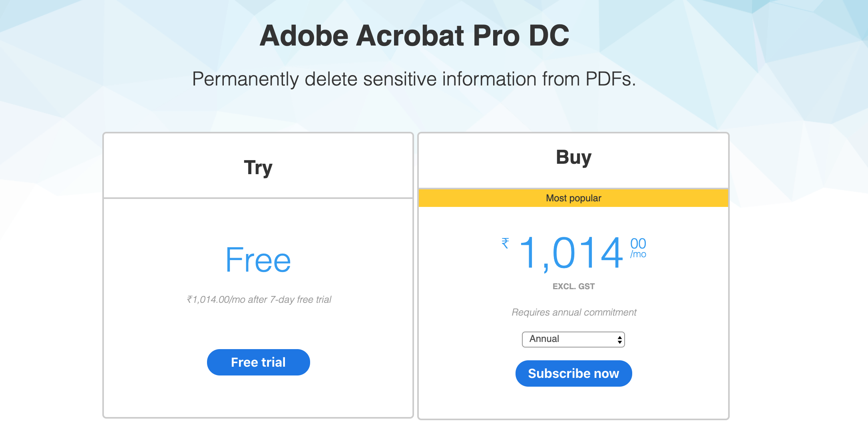Screen dimensions: 868x433
Task: Click the Requires annual commitment text
Action: click(x=573, y=312)
